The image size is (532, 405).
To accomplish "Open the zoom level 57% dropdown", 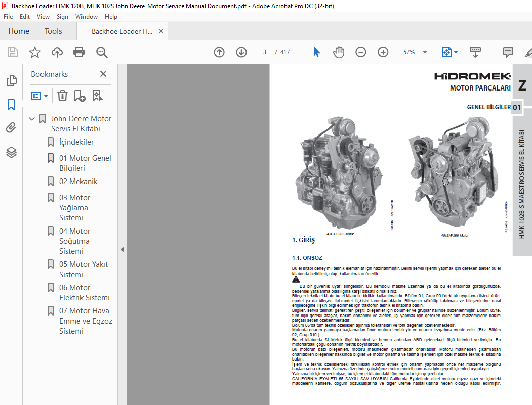I will pos(425,52).
